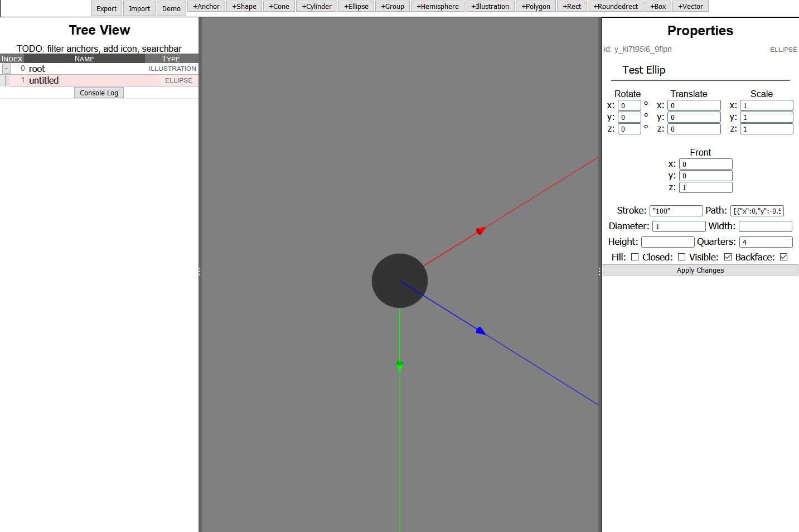Add a Box via the toolbar
Screen dimensions: 799x532
(x=658, y=7)
